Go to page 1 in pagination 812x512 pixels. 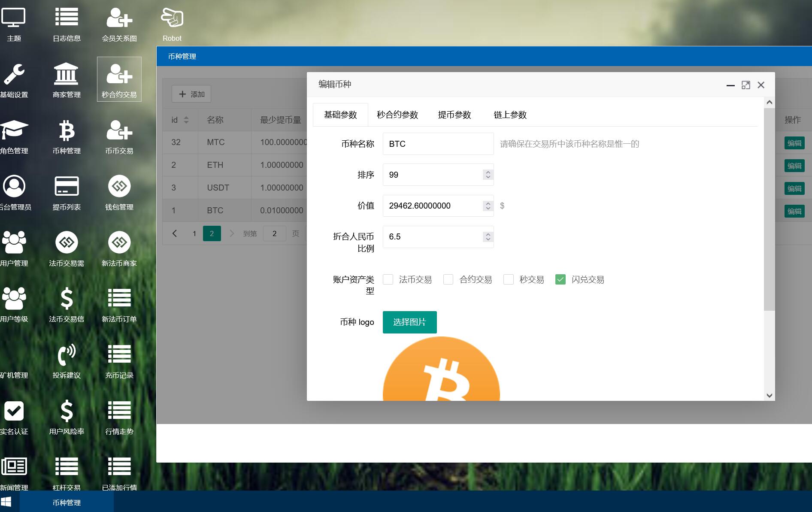point(194,233)
